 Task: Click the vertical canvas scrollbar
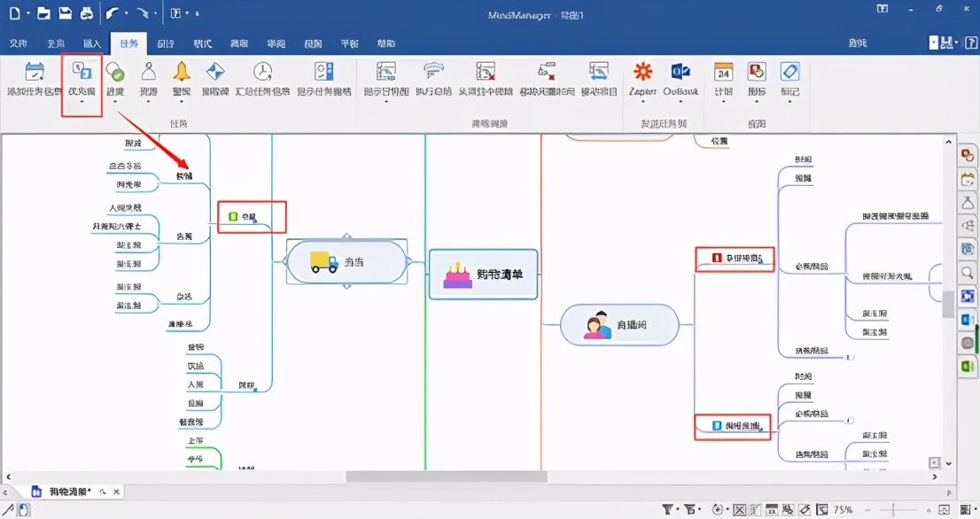948,310
